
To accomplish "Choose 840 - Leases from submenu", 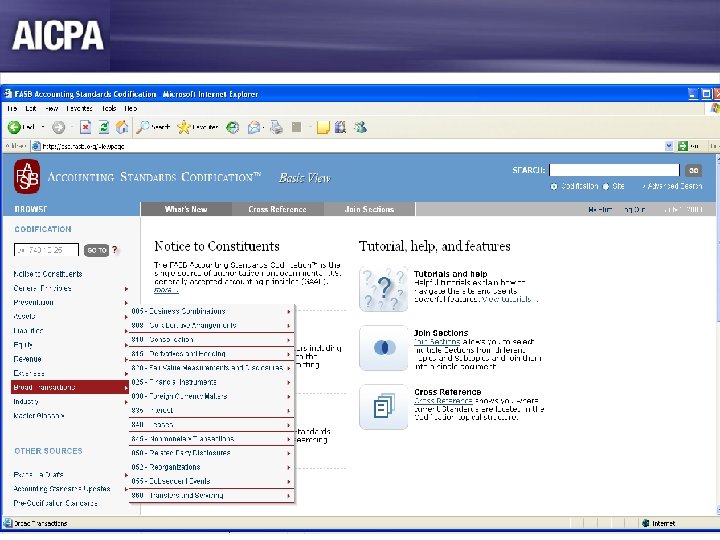I will pyautogui.click(x=212, y=425).
